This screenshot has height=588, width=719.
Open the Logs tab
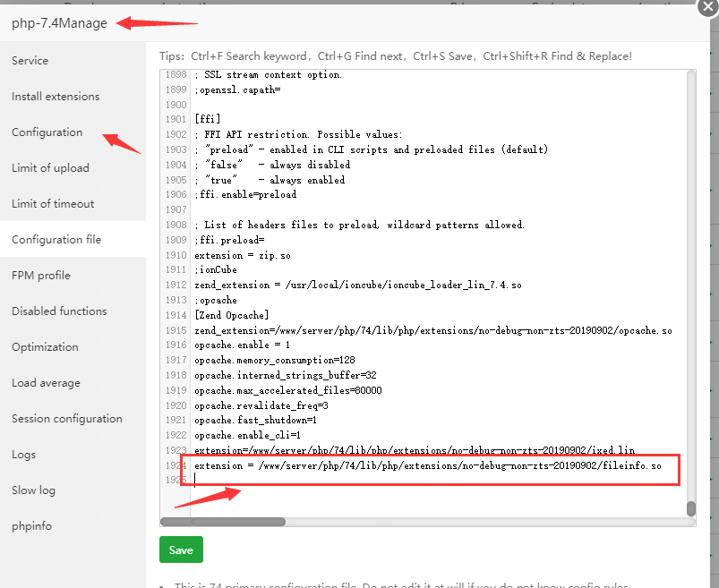(x=23, y=454)
